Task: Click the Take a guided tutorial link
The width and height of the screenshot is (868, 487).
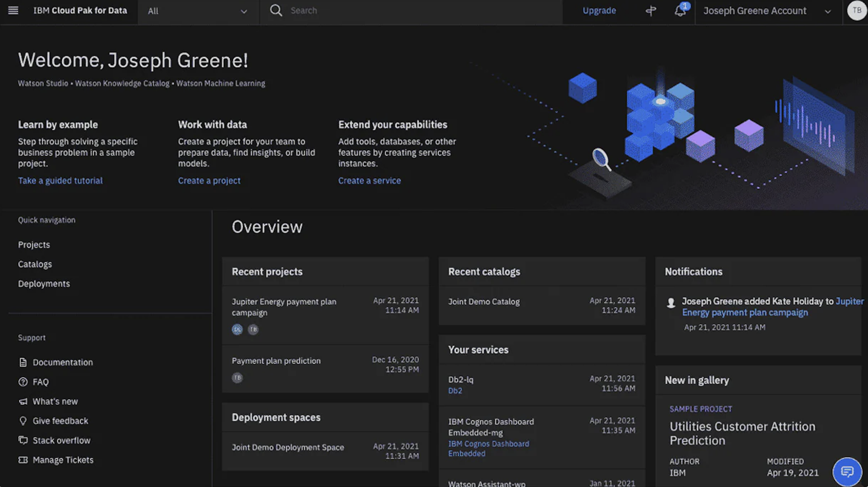Action: click(60, 180)
